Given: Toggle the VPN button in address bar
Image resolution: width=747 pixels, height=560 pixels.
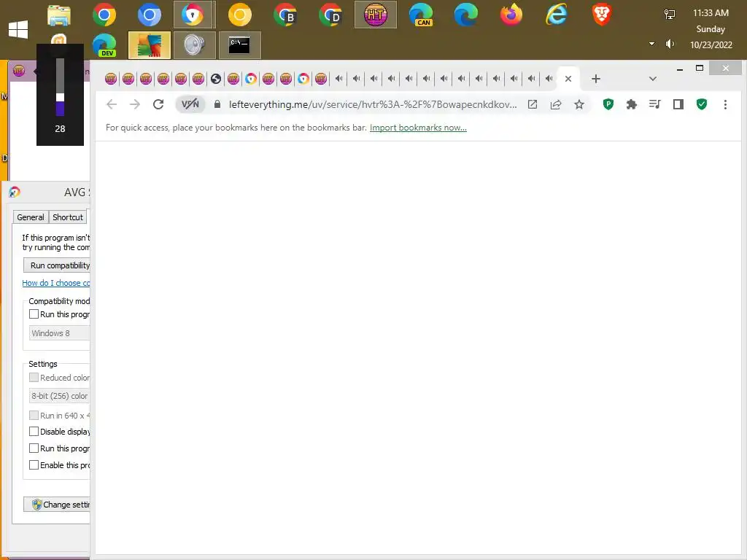Looking at the screenshot, I should [x=190, y=104].
